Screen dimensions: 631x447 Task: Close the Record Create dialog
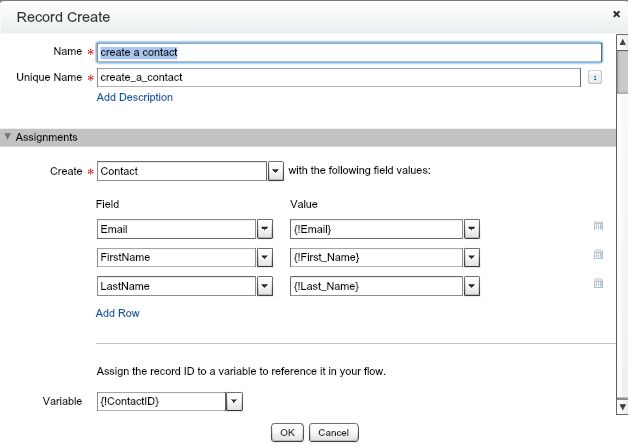[x=616, y=16]
